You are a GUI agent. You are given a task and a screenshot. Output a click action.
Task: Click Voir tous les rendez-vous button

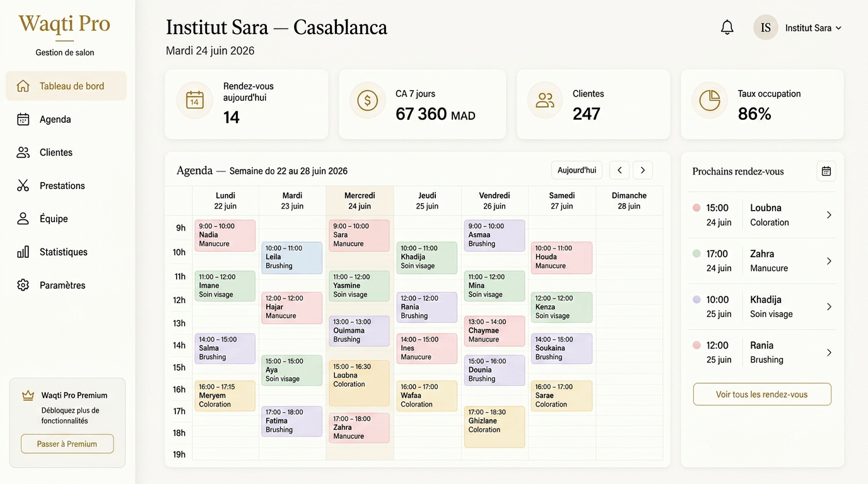pyautogui.click(x=762, y=395)
